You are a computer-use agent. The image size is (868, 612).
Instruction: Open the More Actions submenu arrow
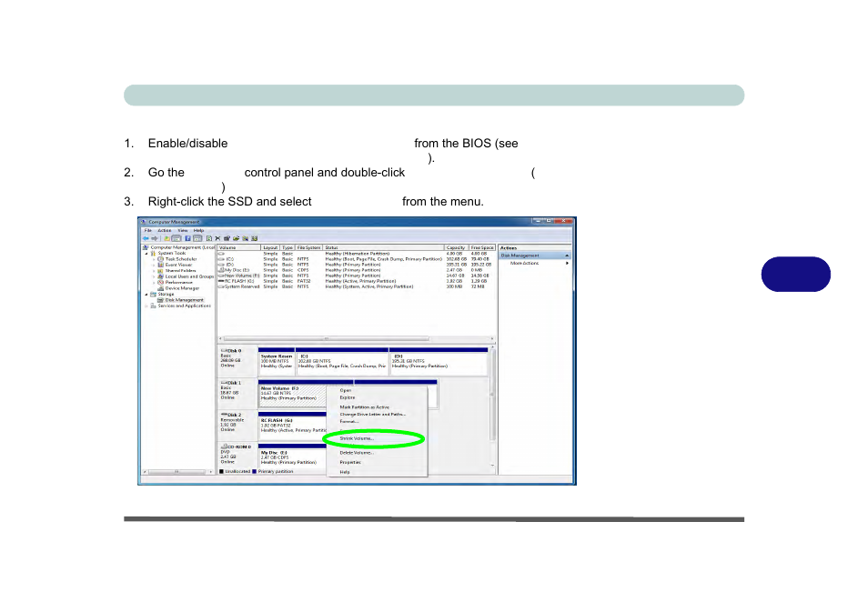[x=568, y=264]
